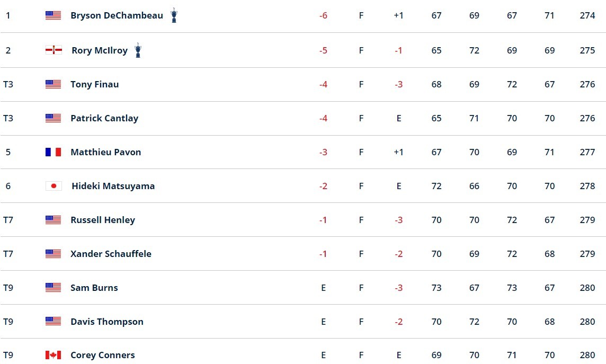Open Rory McIlroy's player link

point(100,50)
